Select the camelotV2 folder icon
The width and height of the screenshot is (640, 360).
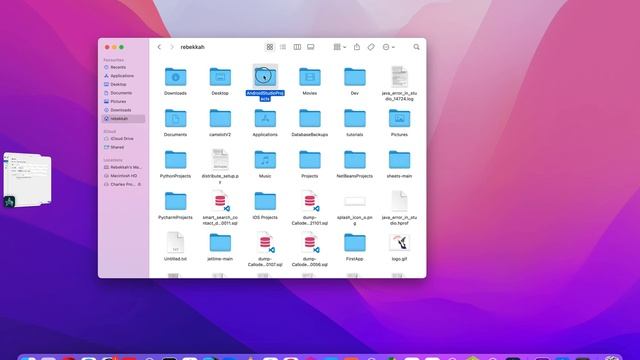click(220, 118)
